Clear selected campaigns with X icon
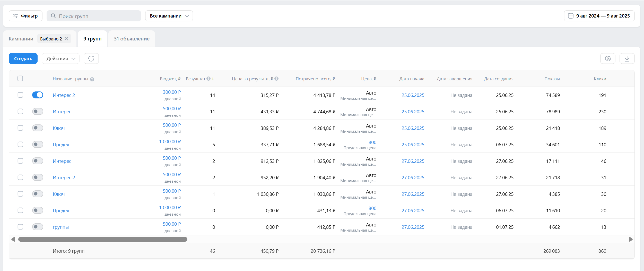Screen dimensions: 644x271 coord(66,39)
